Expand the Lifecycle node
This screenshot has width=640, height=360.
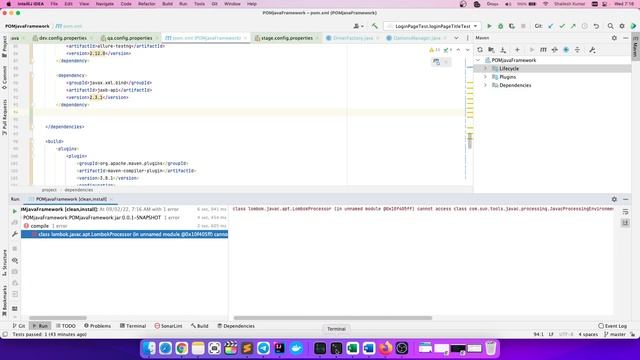pyautogui.click(x=486, y=69)
